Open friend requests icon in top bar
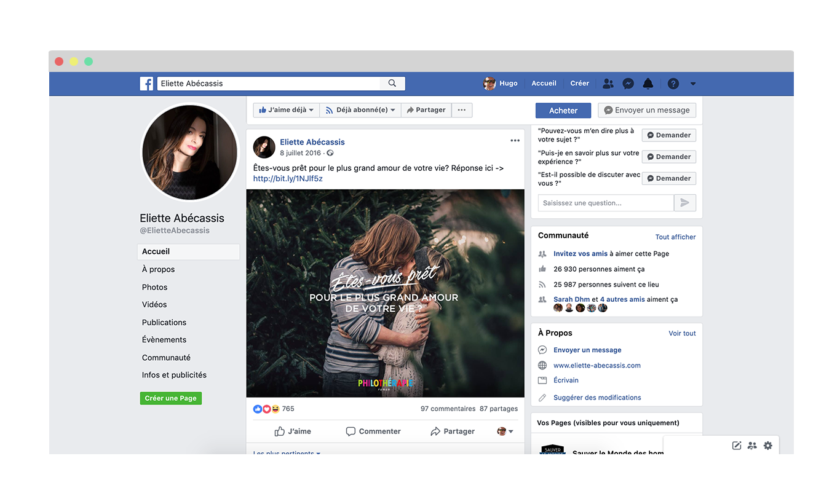840x504 pixels. tap(608, 84)
